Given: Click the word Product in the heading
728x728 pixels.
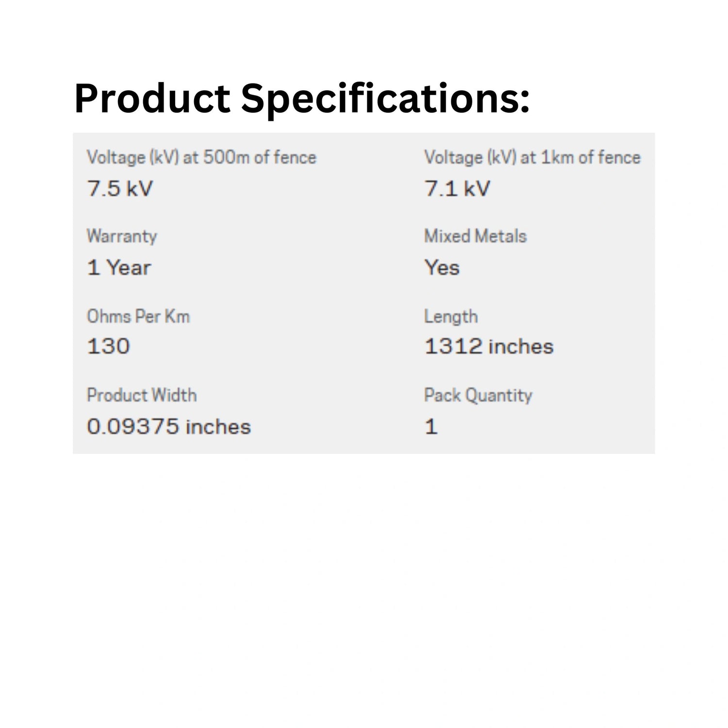Looking at the screenshot, I should point(152,99).
